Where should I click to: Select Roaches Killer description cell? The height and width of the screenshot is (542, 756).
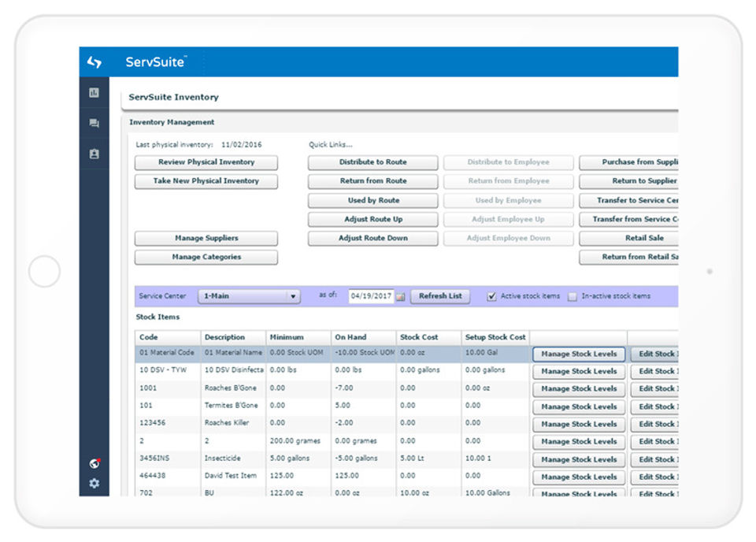(x=233, y=423)
